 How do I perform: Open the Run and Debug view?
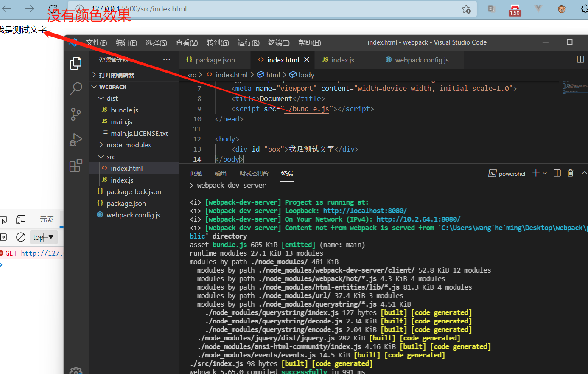[x=76, y=140]
